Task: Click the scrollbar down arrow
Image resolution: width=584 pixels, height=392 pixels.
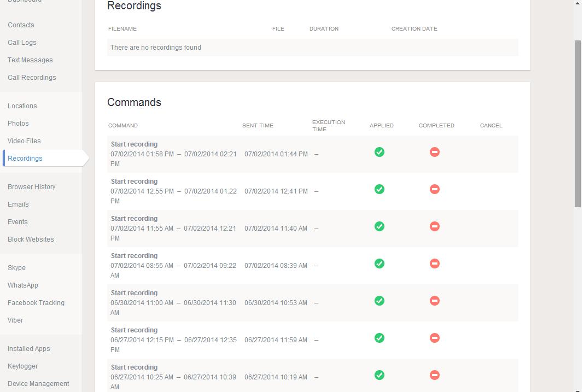Action: coord(577,389)
